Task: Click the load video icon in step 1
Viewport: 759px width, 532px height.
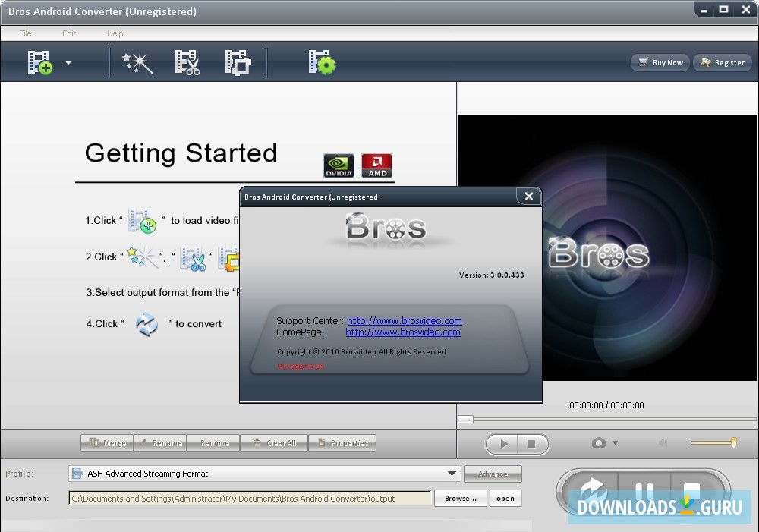Action: pyautogui.click(x=143, y=221)
